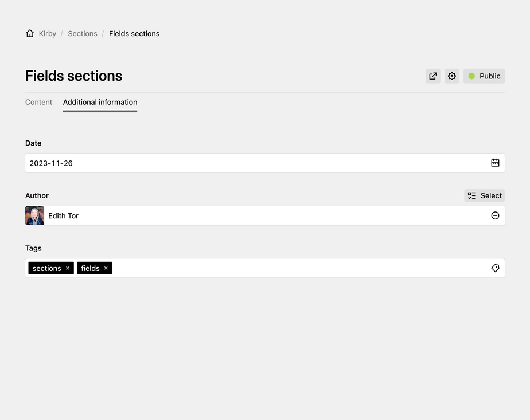Remove the 'fields' tag

click(106, 268)
